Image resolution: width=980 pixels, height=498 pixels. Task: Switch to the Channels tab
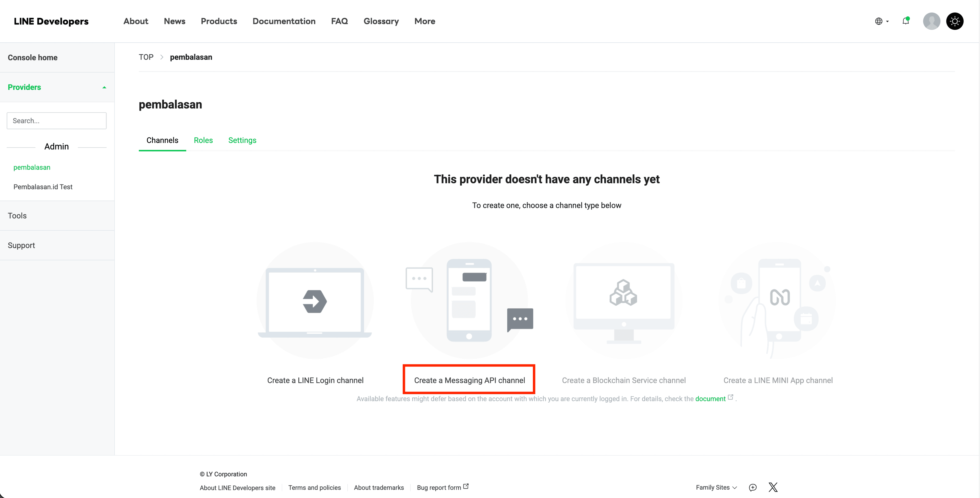click(163, 140)
